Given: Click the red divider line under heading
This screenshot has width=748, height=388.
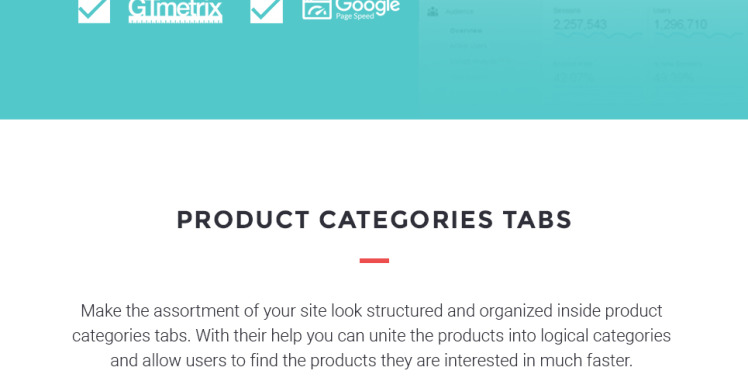Looking at the screenshot, I should tap(374, 261).
